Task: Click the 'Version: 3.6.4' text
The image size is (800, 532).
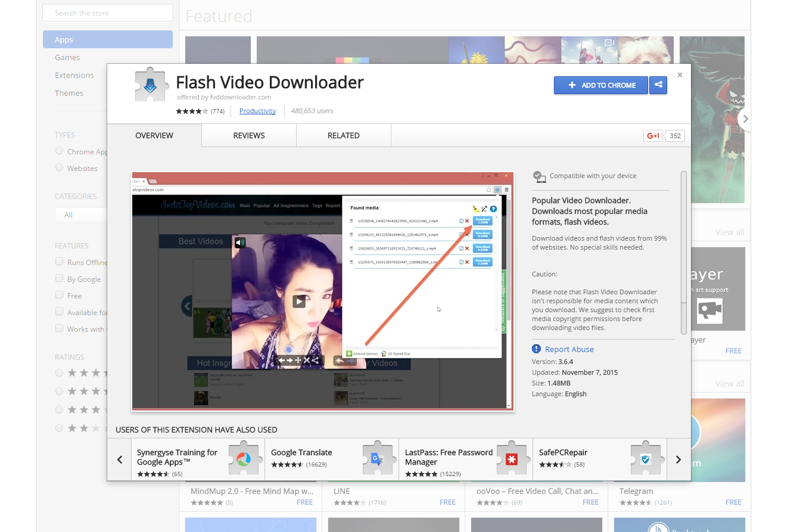Action: 553,362
